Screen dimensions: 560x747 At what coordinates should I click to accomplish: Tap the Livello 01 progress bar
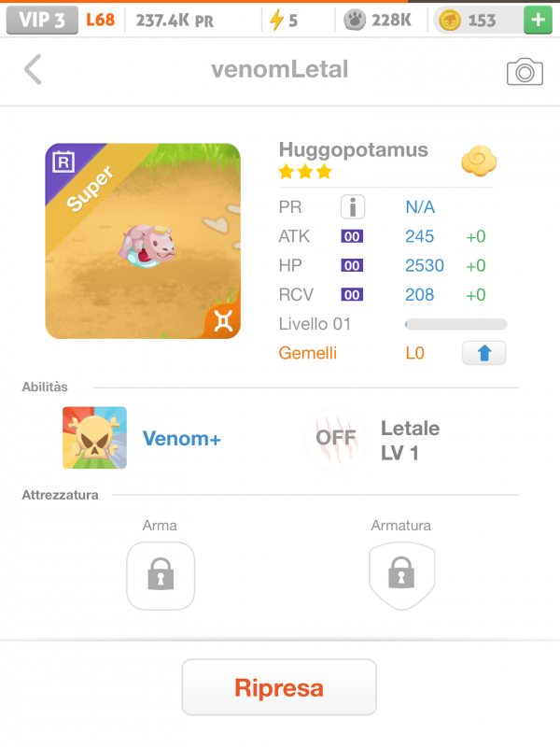tap(455, 324)
